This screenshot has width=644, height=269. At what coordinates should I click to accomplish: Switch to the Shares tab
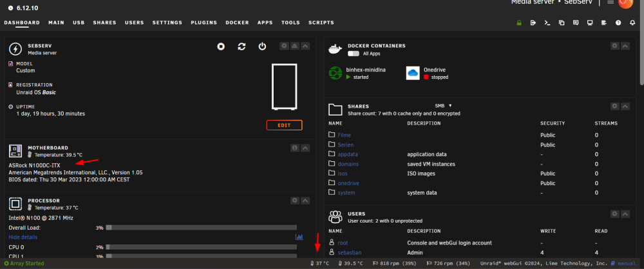[x=104, y=23]
